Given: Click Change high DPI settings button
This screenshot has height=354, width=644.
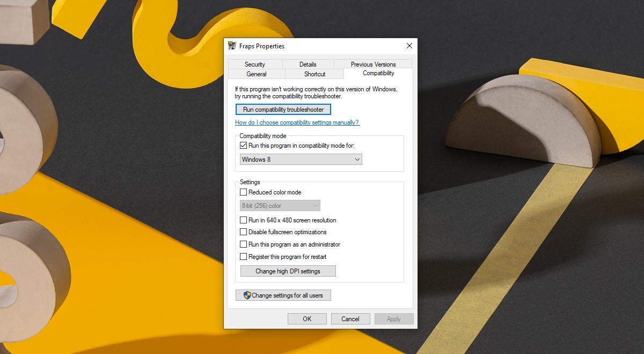Looking at the screenshot, I should [x=288, y=271].
